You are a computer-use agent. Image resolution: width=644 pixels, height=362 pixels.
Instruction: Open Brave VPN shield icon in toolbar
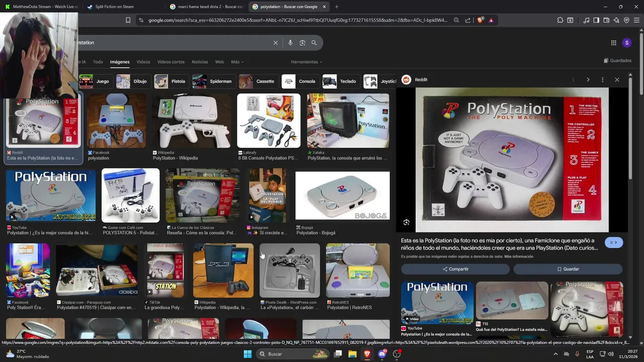point(626,20)
